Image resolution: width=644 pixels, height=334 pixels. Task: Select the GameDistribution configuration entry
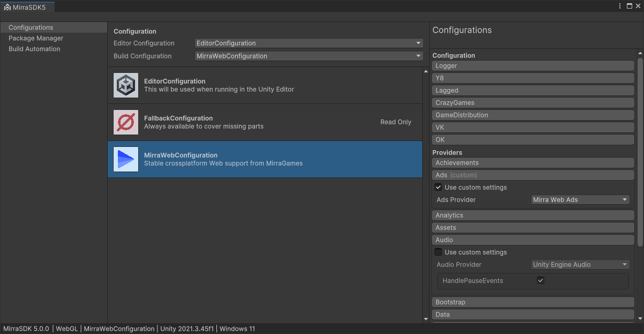click(x=533, y=115)
